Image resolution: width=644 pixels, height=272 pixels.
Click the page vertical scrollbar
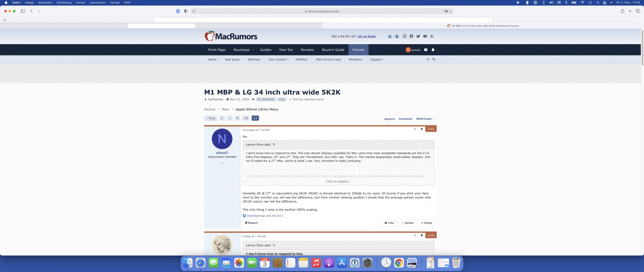[x=642, y=48]
